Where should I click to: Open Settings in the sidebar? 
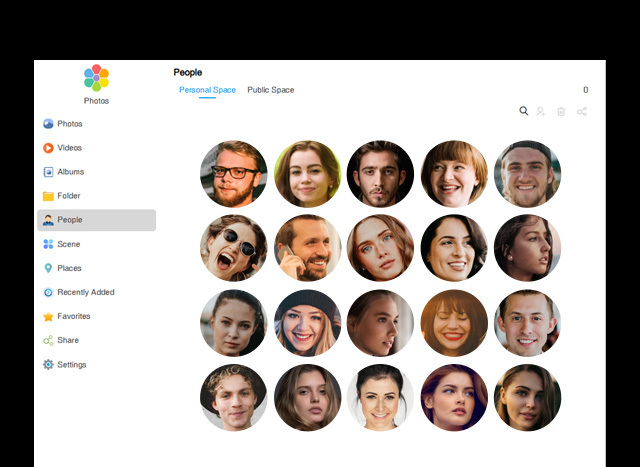(71, 365)
